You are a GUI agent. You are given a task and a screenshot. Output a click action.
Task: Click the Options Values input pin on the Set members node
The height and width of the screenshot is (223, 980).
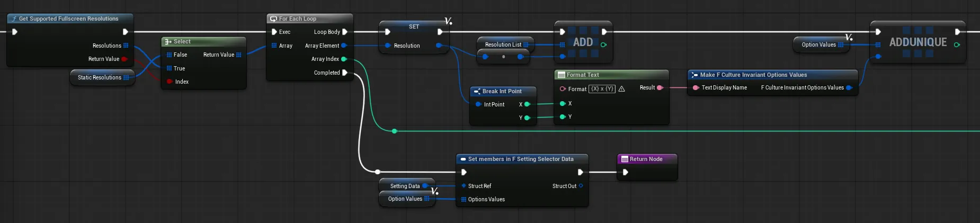[464, 199]
